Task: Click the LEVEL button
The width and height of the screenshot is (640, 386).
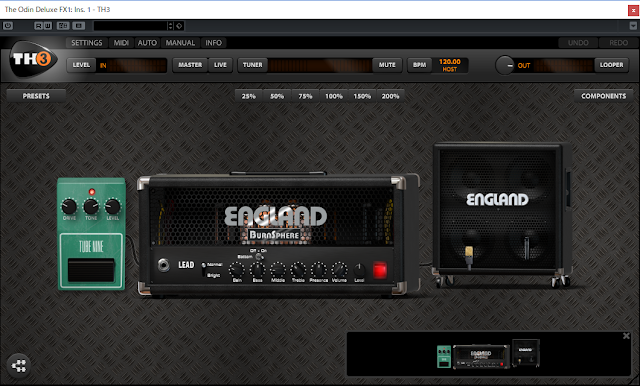Action: tap(81, 65)
